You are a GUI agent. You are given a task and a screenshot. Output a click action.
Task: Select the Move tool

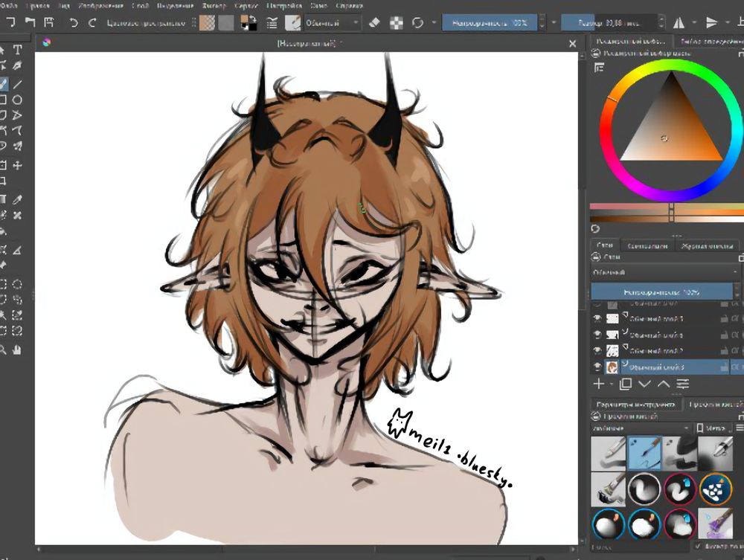pyautogui.click(x=17, y=165)
